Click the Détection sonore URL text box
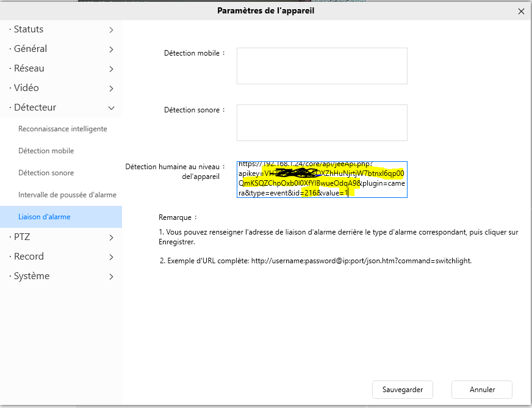532x408 pixels. (322, 123)
